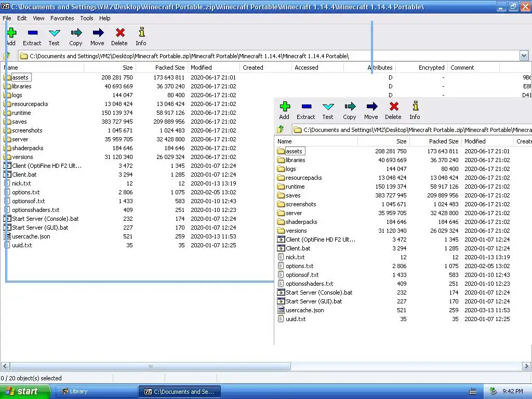532x399 pixels.
Task: Select 'versions' folder name in the left list
Action: [22, 157]
